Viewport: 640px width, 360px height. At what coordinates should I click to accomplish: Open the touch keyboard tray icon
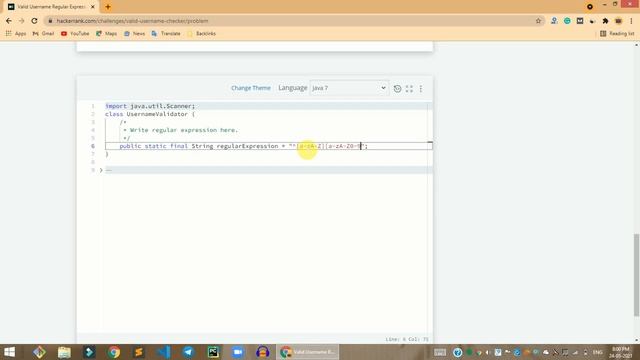pyautogui.click(x=440, y=352)
